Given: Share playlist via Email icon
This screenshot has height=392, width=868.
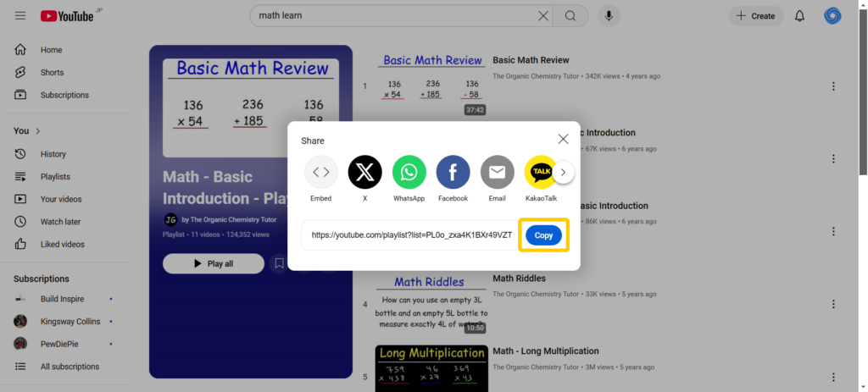Looking at the screenshot, I should click(x=497, y=173).
